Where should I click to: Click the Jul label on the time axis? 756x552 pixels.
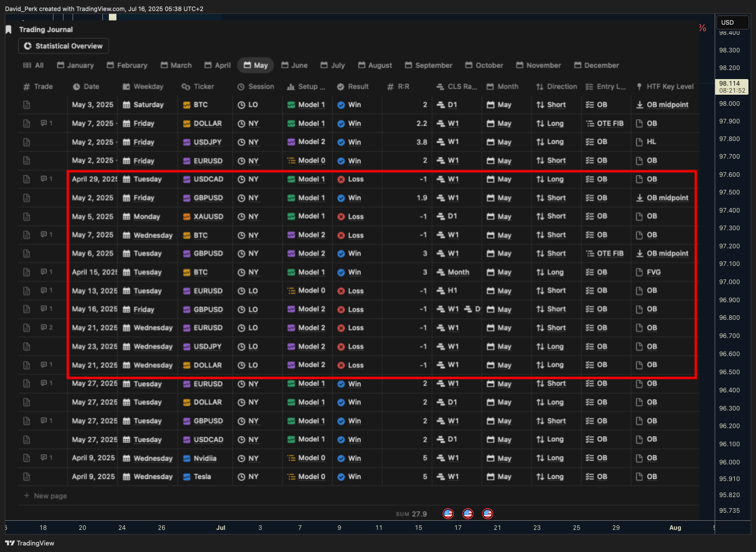(221, 527)
